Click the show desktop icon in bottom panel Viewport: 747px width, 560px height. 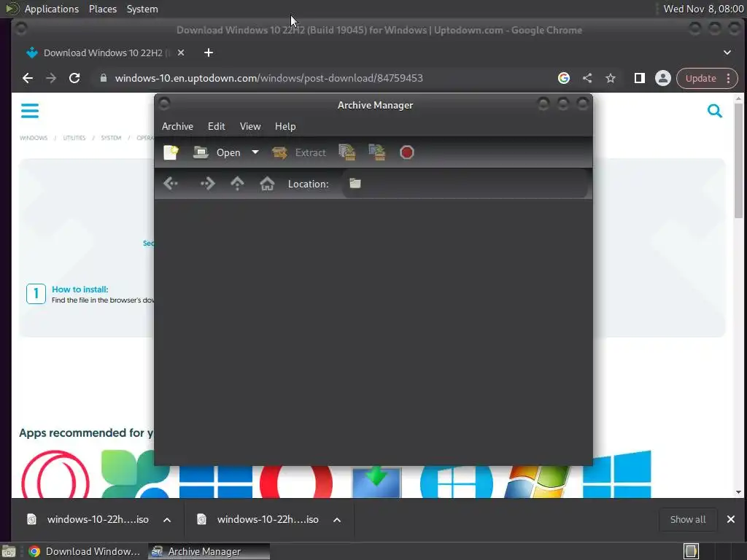pos(9,551)
